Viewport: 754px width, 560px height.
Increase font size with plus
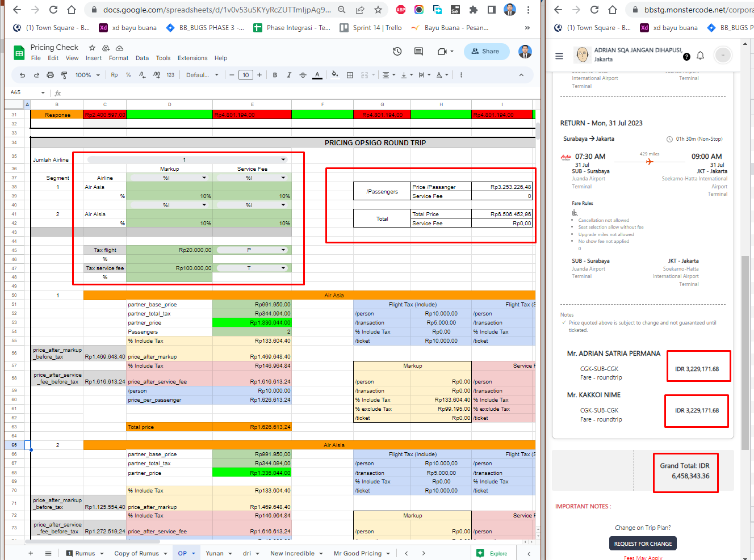pos(259,75)
